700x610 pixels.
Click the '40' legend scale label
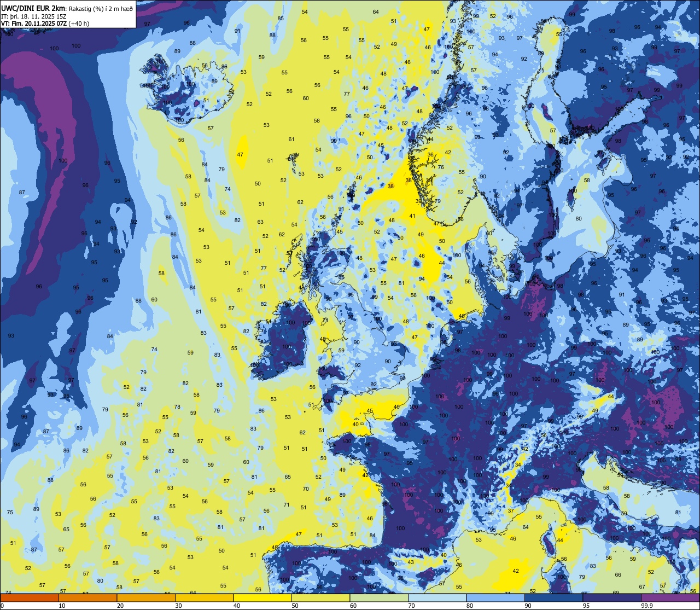point(238,606)
